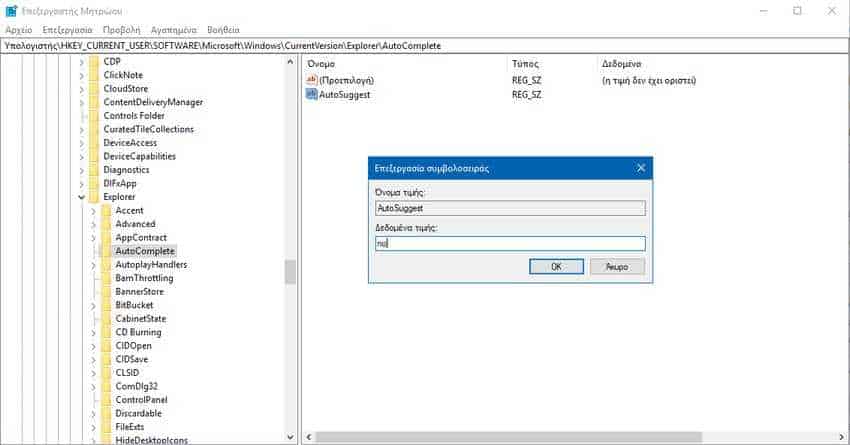The width and height of the screenshot is (850, 445).
Task: Click the tree scrollbar up arrow
Action: coord(290,62)
